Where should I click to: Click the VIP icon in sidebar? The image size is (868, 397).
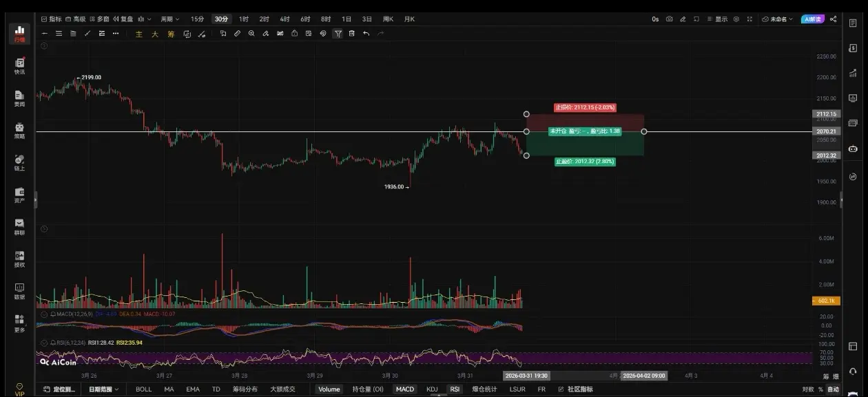pyautogui.click(x=19, y=389)
